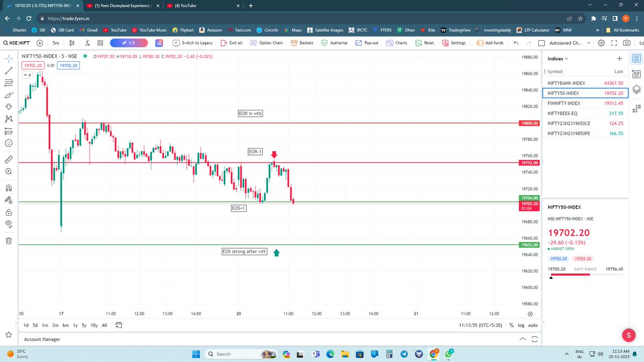Select the brush drawing tool
Screen dimensions: 644x362
pyautogui.click(x=9, y=94)
